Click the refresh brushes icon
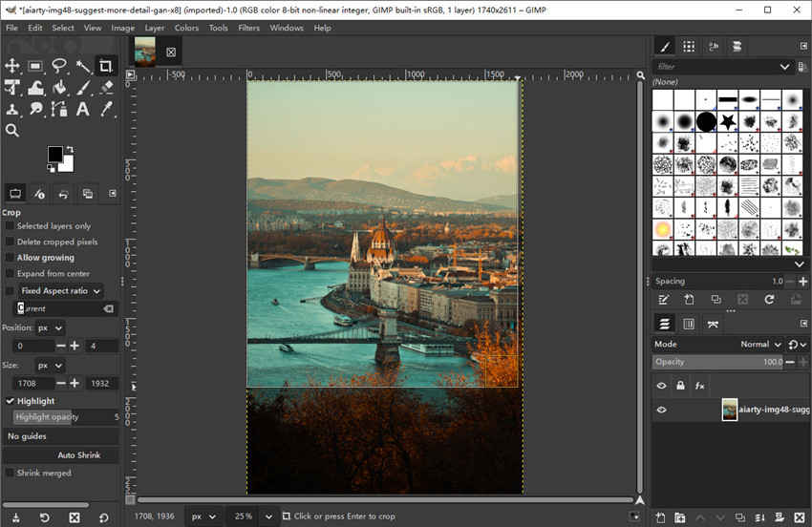The image size is (812, 527). [769, 299]
